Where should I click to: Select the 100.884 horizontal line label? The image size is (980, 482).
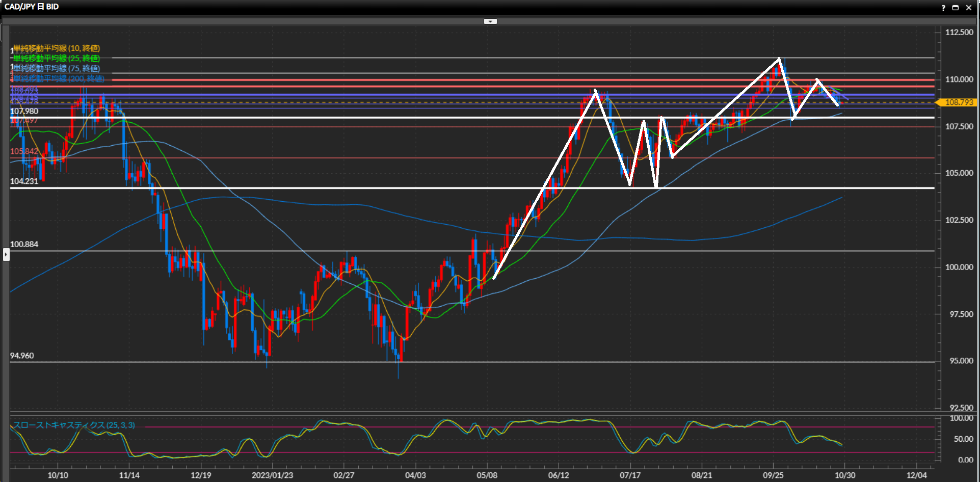coord(24,245)
